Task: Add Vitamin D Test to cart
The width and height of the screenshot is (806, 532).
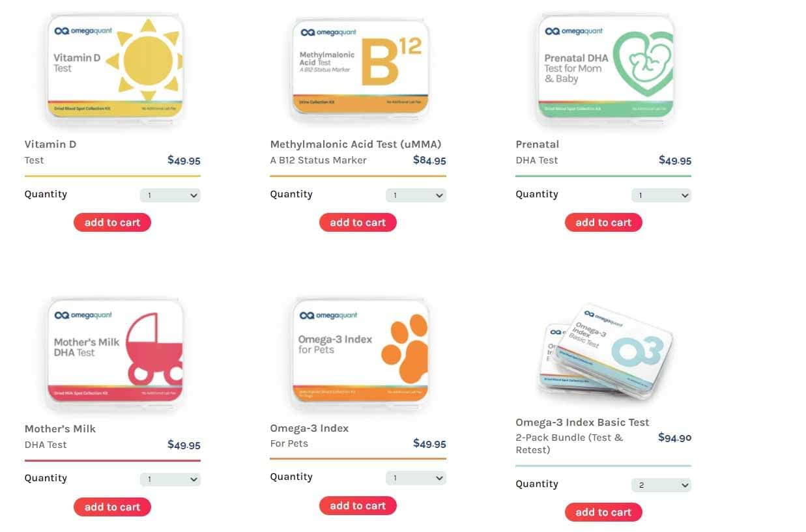Action: 112,223
